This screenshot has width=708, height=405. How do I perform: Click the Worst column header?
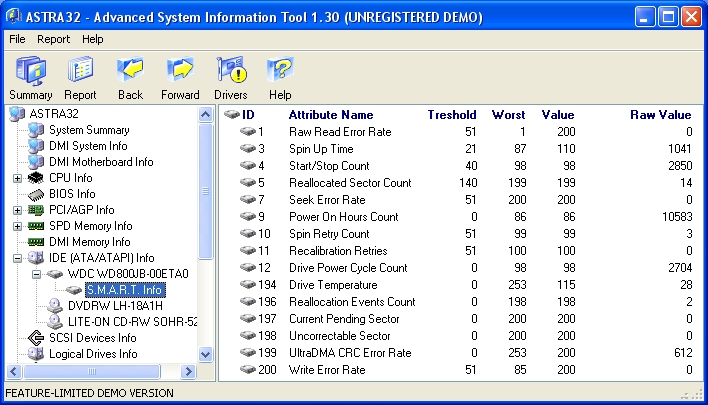[x=508, y=115]
